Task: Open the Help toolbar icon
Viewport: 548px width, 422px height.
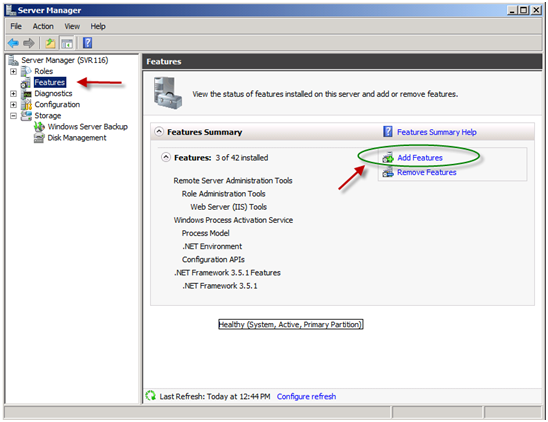Action: (x=87, y=43)
